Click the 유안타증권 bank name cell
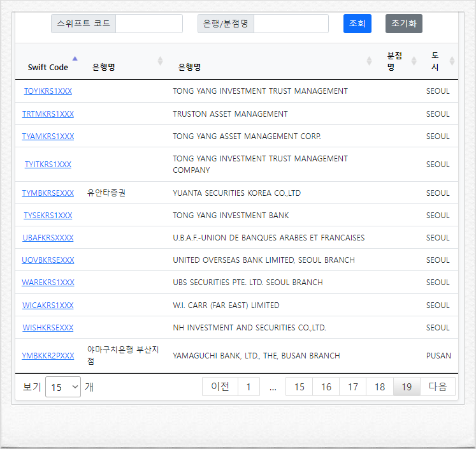The height and width of the screenshot is (449, 476). pos(106,193)
